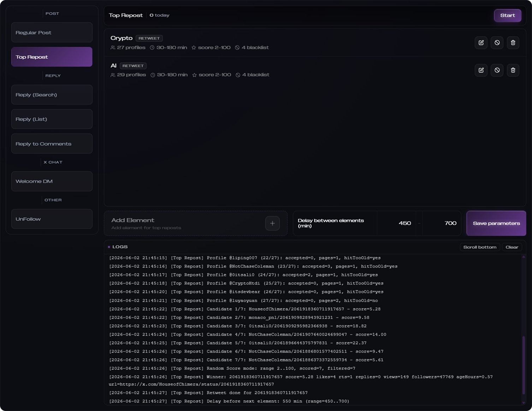Click the Crypto element title
The height and width of the screenshot is (411, 532).
(122, 38)
